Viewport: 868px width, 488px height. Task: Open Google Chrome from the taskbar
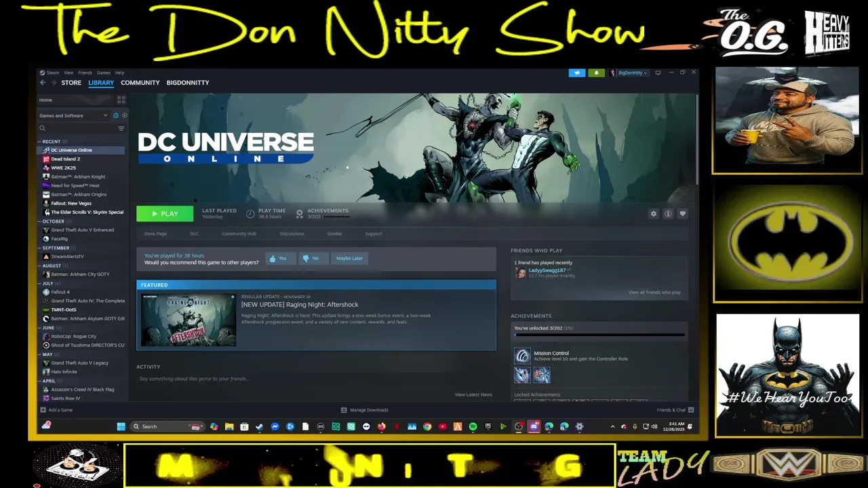tap(427, 426)
